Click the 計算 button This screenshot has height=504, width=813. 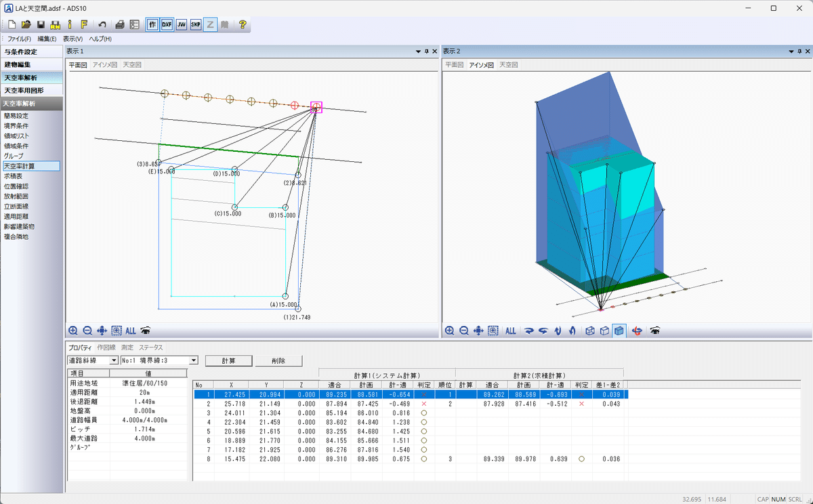pyautogui.click(x=228, y=360)
